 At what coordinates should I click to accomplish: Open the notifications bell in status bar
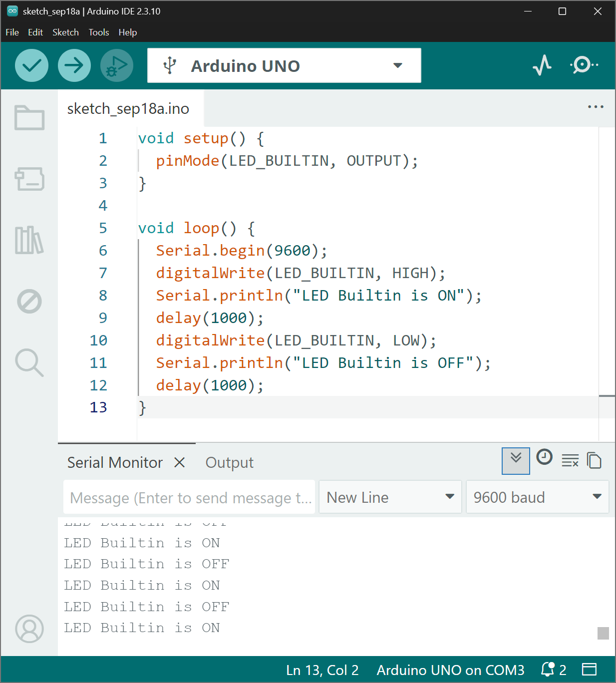click(x=548, y=669)
